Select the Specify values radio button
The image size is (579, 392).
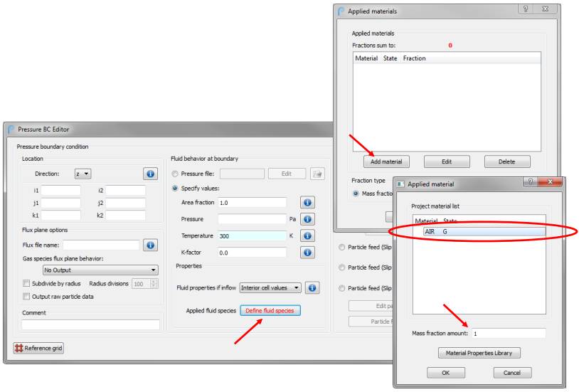175,189
